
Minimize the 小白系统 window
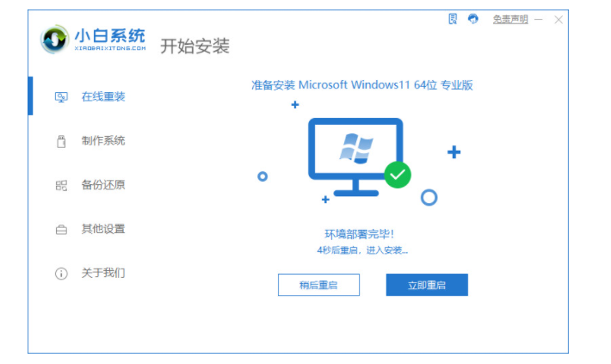pyautogui.click(x=539, y=20)
